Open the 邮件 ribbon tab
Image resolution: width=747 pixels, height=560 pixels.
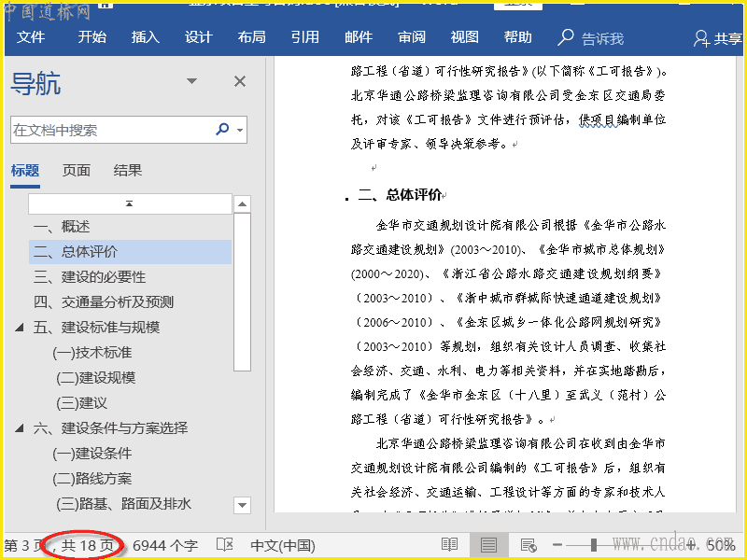[x=359, y=37]
